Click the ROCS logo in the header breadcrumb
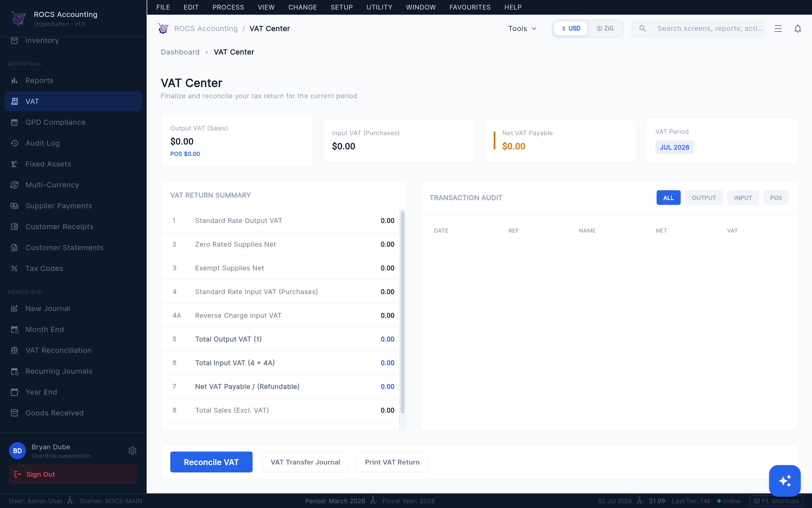 (163, 29)
